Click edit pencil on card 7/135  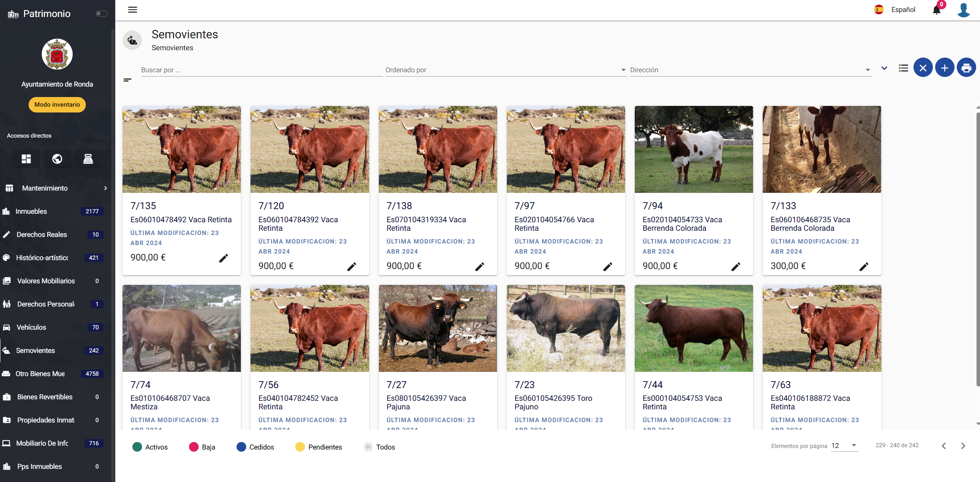[x=223, y=258]
